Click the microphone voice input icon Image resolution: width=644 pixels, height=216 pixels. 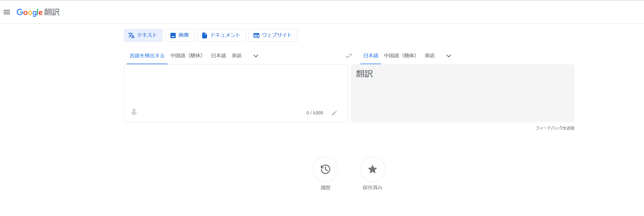(134, 112)
